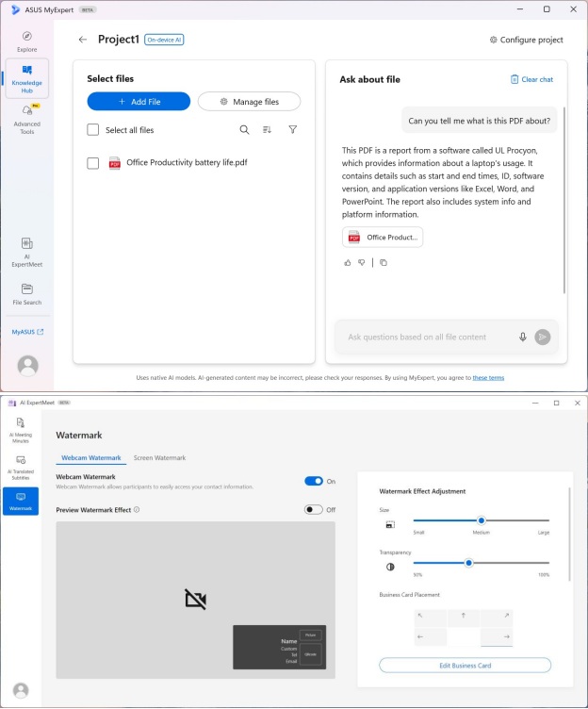Viewport: 588px width, 709px height.
Task: Select the Office Productivity battery life.pdf file name
Action: click(x=187, y=162)
